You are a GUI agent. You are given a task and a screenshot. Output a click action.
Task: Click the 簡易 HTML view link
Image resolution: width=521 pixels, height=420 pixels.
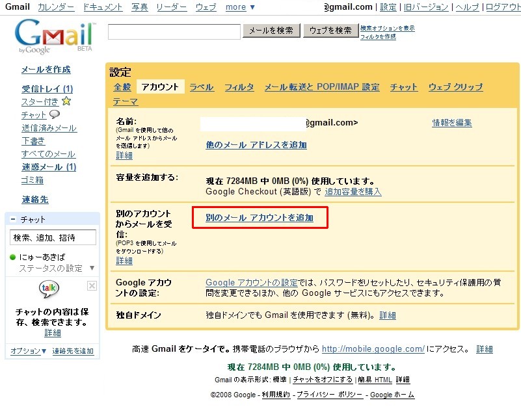point(375,380)
